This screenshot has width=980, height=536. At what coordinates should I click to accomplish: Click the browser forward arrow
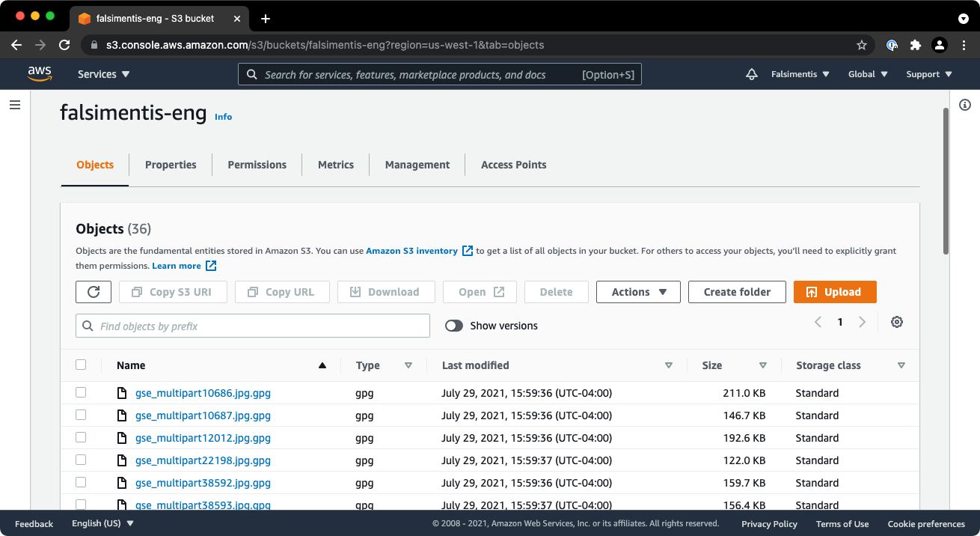(x=40, y=45)
